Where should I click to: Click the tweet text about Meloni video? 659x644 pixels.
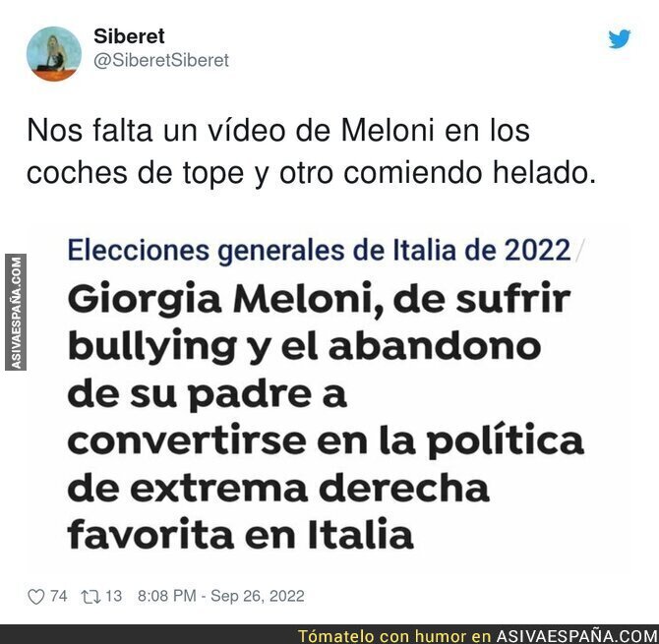tap(312, 151)
